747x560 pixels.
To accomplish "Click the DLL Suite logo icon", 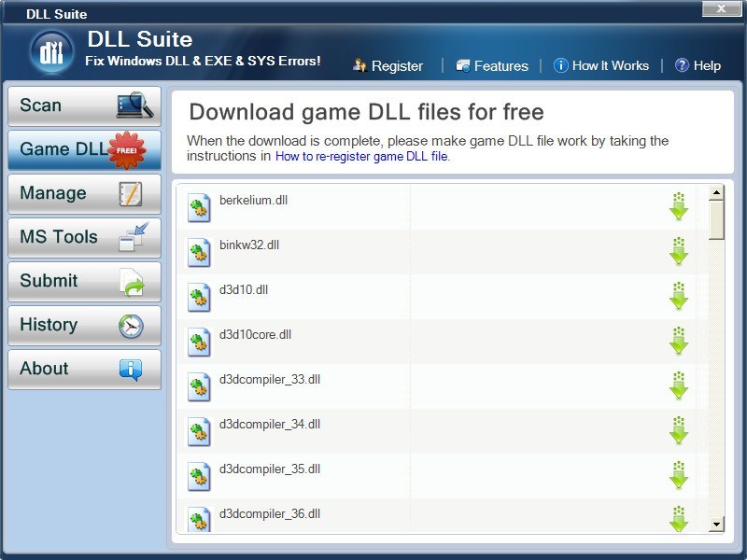I will pos(51,51).
